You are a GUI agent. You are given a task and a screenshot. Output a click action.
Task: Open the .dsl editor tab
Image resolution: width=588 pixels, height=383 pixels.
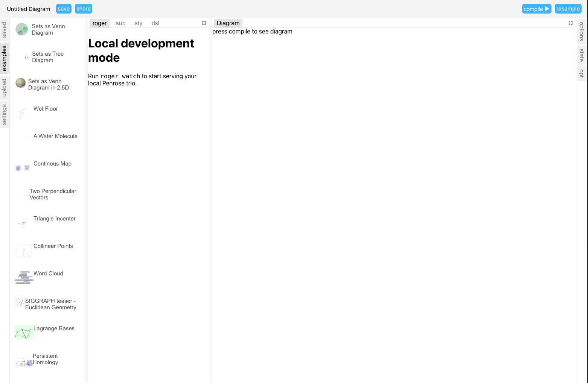(x=154, y=23)
